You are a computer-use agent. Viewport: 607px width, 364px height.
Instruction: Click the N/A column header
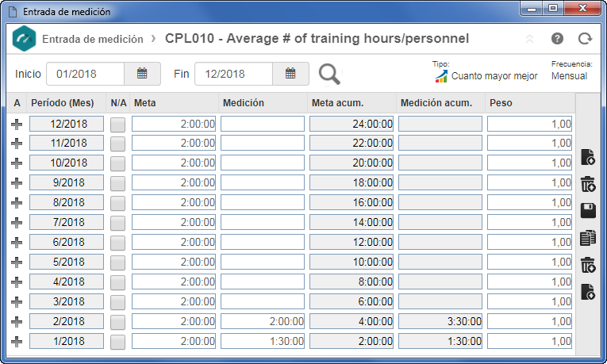point(118,103)
